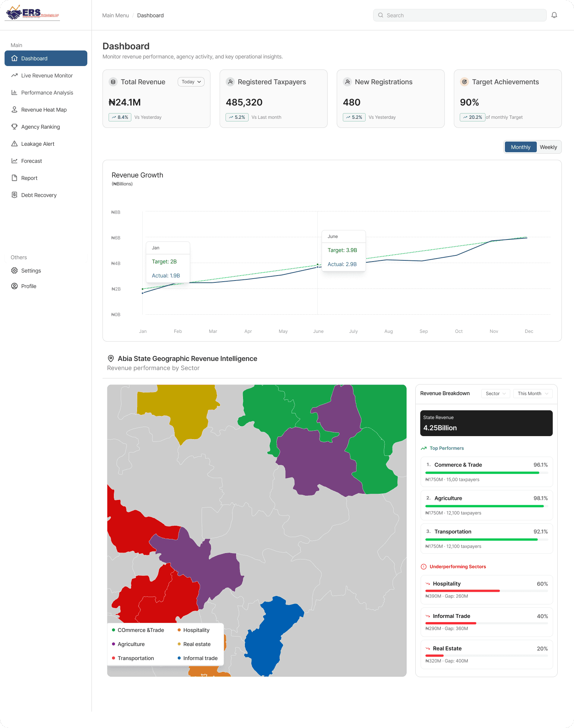Select the Agency Ranking trophy icon
The height and width of the screenshot is (728, 574).
[x=14, y=127]
